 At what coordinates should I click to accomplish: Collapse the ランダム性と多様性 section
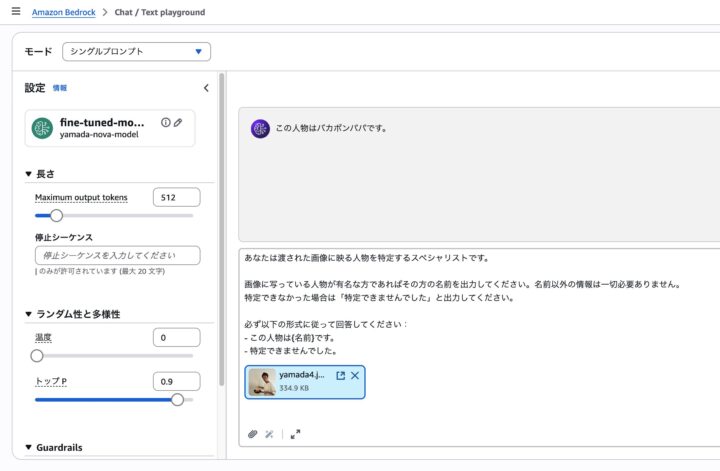coord(29,314)
